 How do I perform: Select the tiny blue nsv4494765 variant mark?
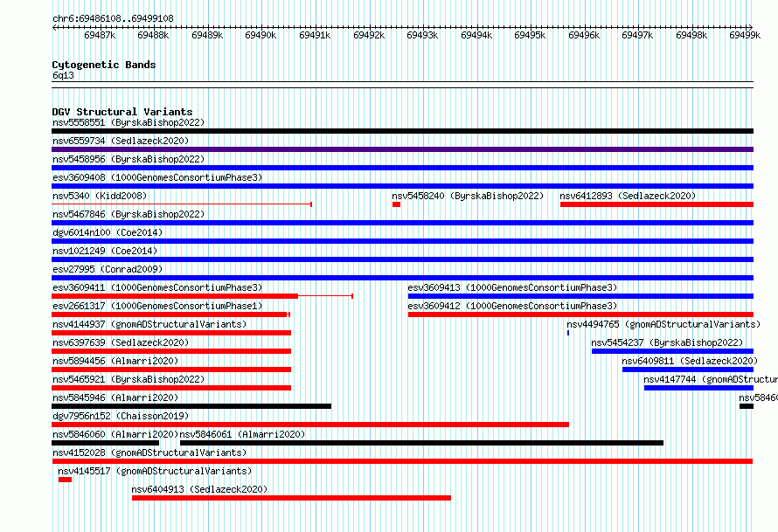click(x=568, y=333)
